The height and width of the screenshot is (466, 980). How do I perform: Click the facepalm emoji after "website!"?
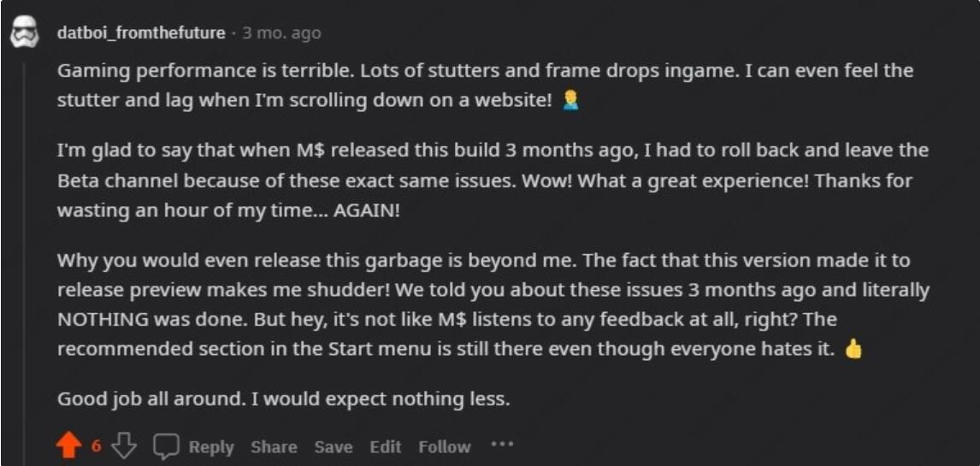click(570, 101)
